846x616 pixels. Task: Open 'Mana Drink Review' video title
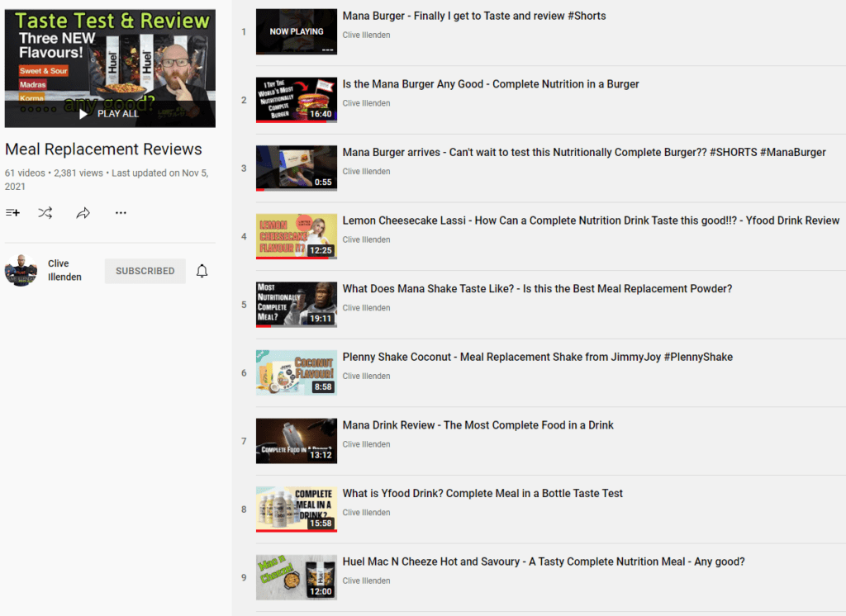tap(478, 425)
